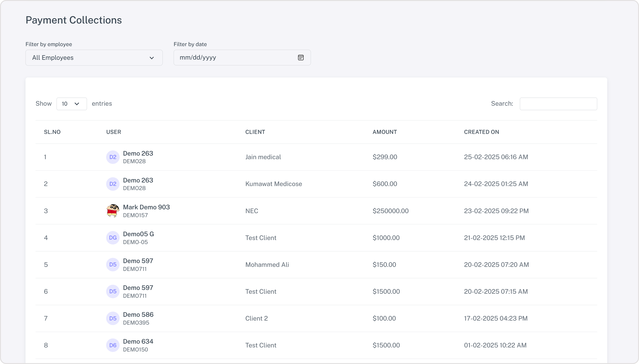Open Demo 263 user in row 1
Viewport: 639px width, 364px height.
[138, 153]
